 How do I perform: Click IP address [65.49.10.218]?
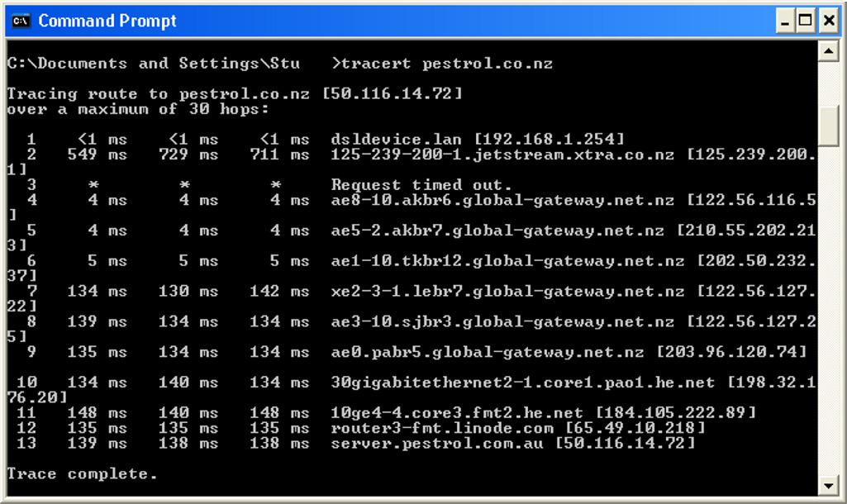635,428
